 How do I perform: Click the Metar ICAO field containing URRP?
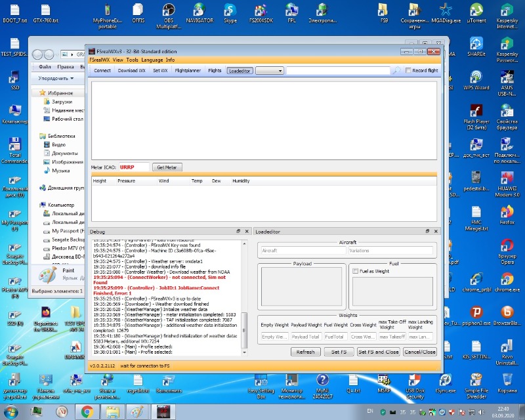pos(134,167)
